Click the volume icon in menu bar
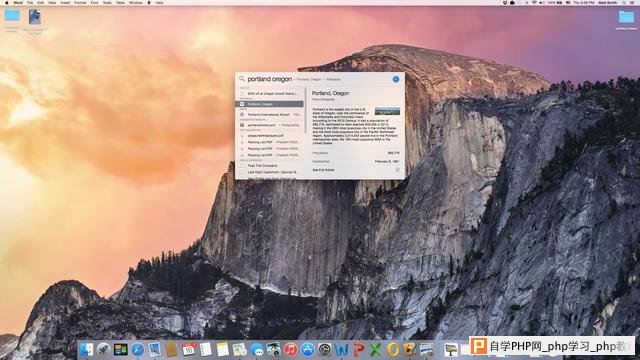 pos(542,2)
